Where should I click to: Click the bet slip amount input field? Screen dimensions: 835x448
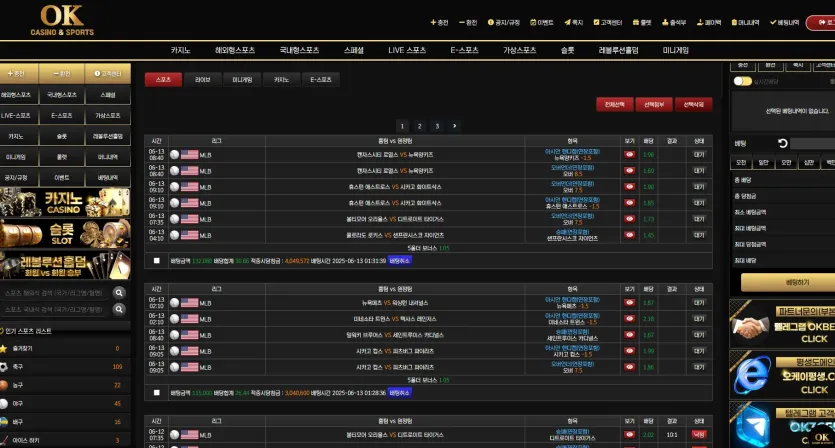click(813, 143)
